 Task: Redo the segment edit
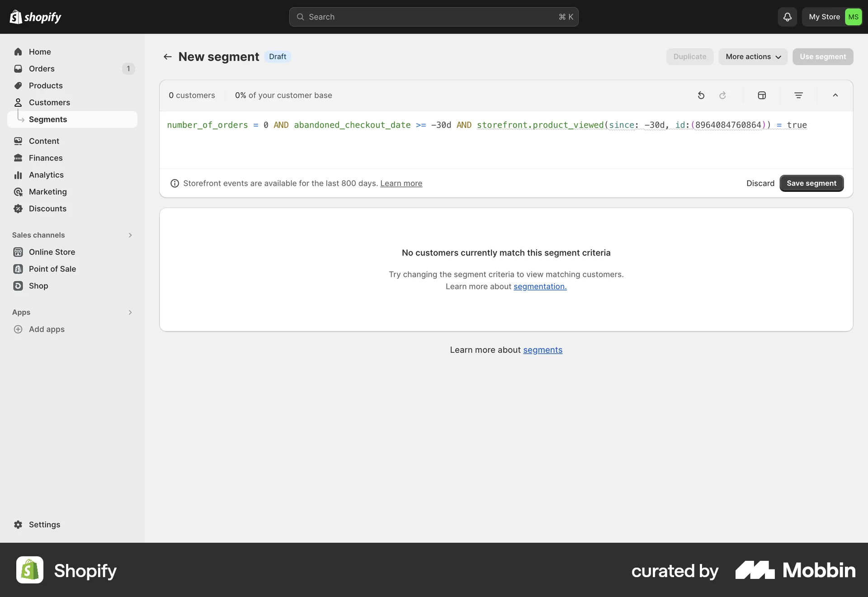click(722, 95)
